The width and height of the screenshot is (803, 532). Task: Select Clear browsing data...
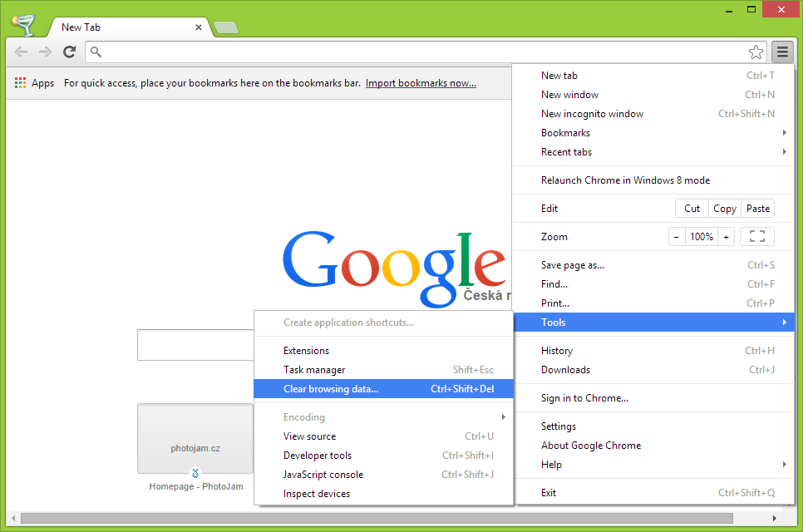point(383,389)
